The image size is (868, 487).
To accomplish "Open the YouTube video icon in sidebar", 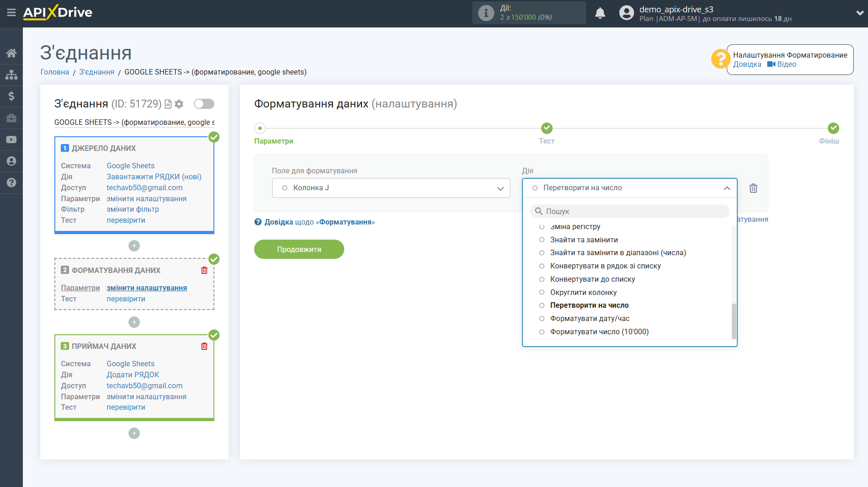I will [x=11, y=139].
